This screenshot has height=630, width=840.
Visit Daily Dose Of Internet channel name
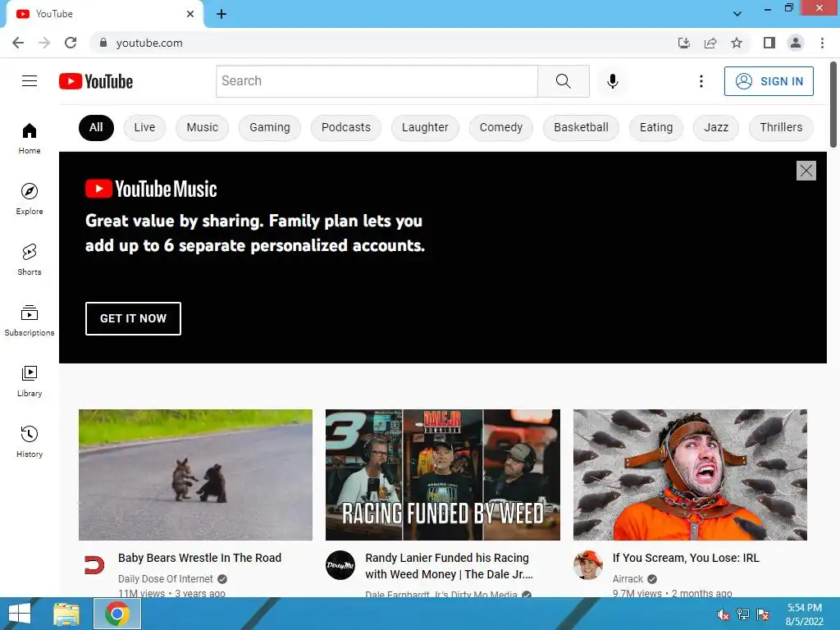pos(166,578)
